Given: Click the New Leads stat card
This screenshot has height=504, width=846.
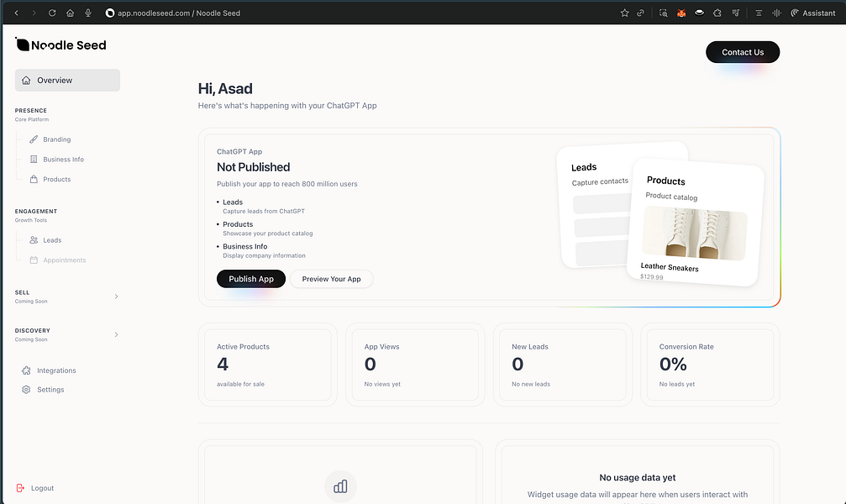Looking at the screenshot, I should tap(562, 365).
